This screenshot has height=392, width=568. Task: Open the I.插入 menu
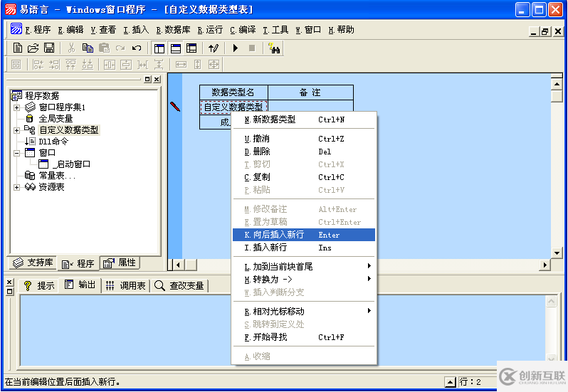click(x=136, y=30)
